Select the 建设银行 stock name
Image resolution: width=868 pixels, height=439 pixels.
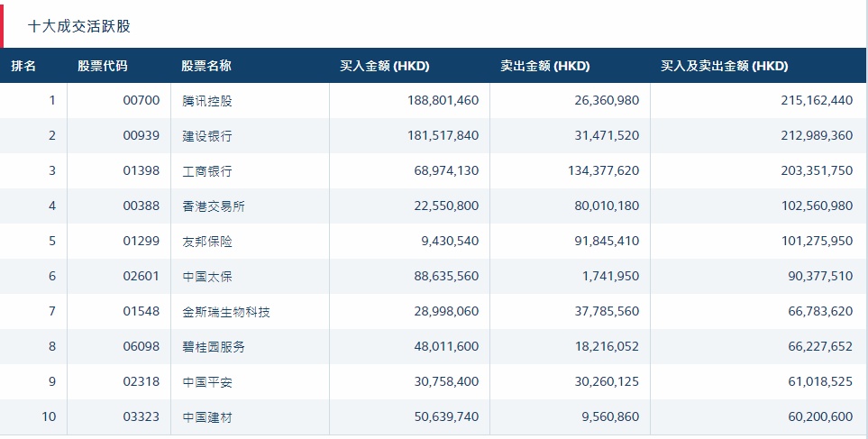(x=206, y=136)
